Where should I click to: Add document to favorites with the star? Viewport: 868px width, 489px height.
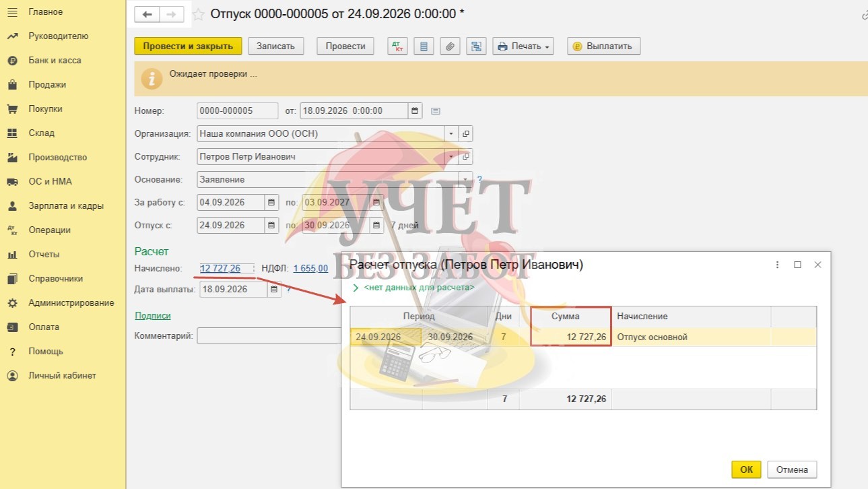click(198, 14)
